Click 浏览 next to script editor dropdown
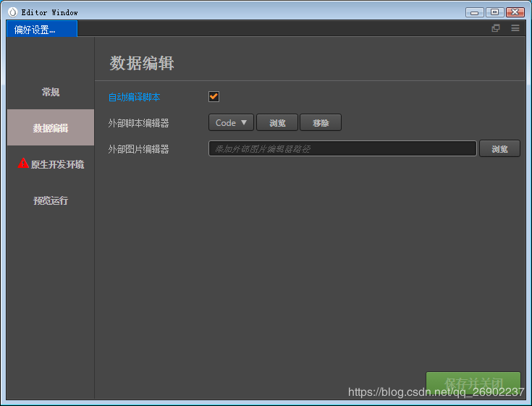532x406 pixels. pos(277,122)
